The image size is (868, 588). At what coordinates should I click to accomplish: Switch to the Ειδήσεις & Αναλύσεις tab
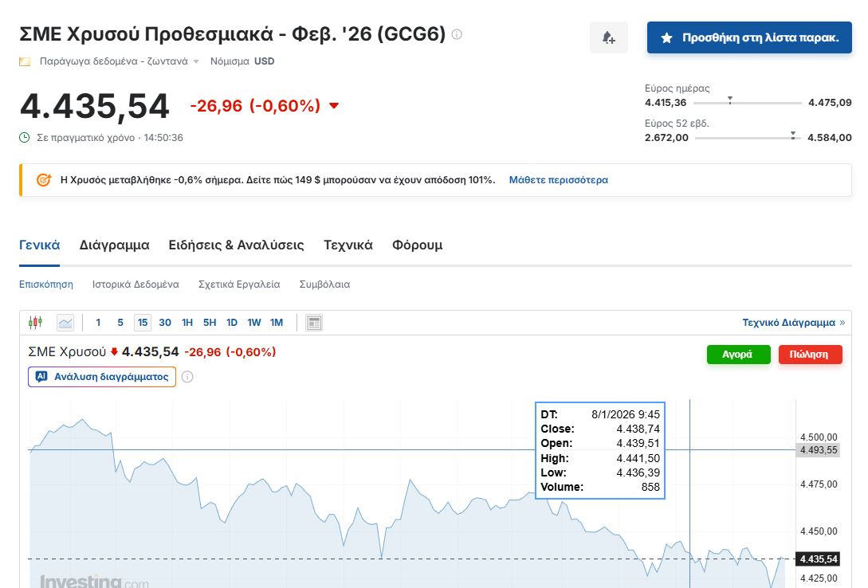pos(236,245)
